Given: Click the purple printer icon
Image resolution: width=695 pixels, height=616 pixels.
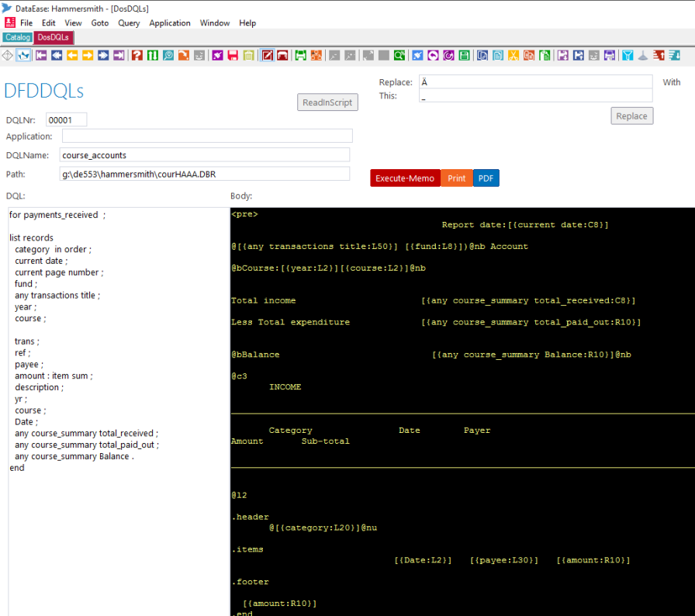Looking at the screenshot, I should tap(610, 55).
